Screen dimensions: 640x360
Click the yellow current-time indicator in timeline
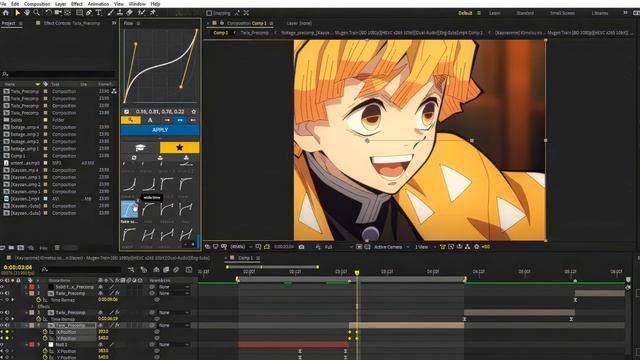pyautogui.click(x=357, y=273)
